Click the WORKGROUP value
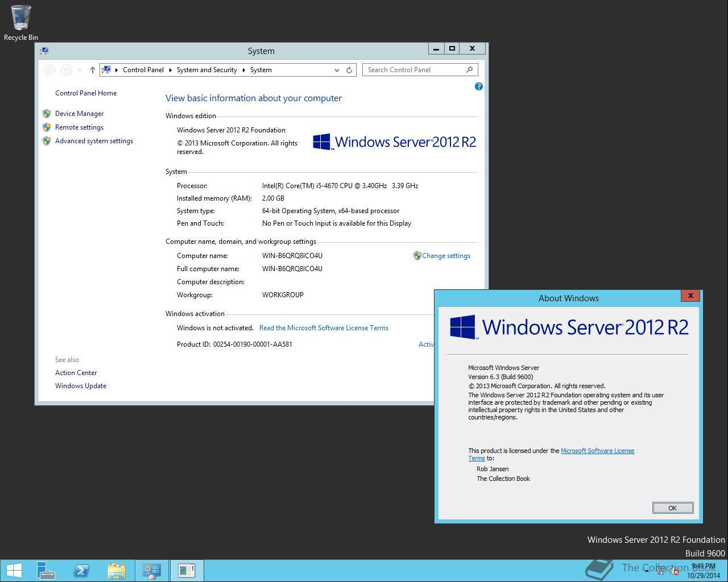728x582 pixels. click(283, 295)
